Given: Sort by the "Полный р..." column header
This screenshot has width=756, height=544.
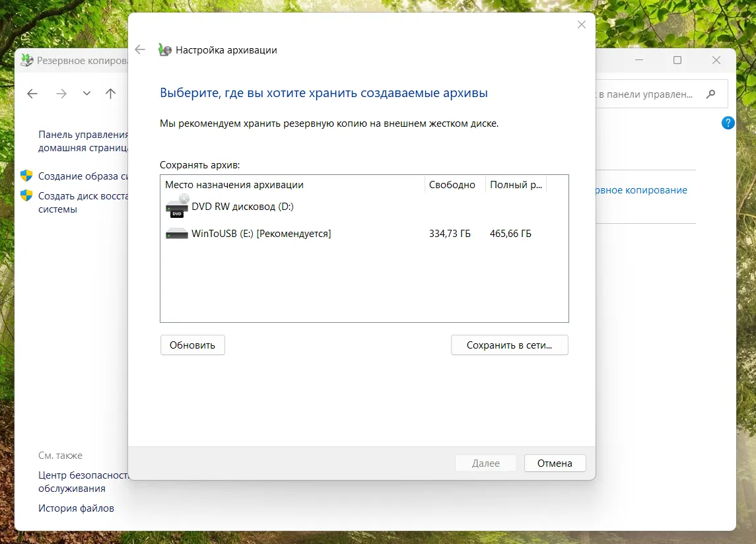Looking at the screenshot, I should (516, 185).
